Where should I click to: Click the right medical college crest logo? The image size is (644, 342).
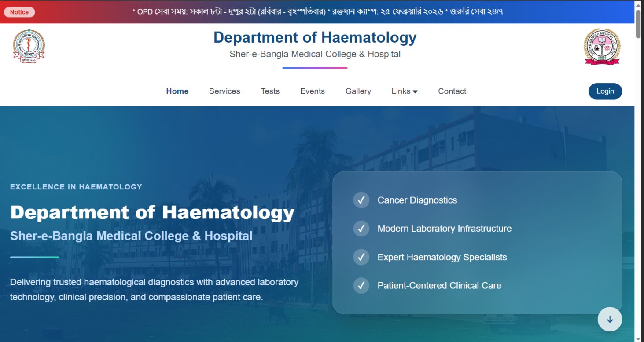coord(602,47)
